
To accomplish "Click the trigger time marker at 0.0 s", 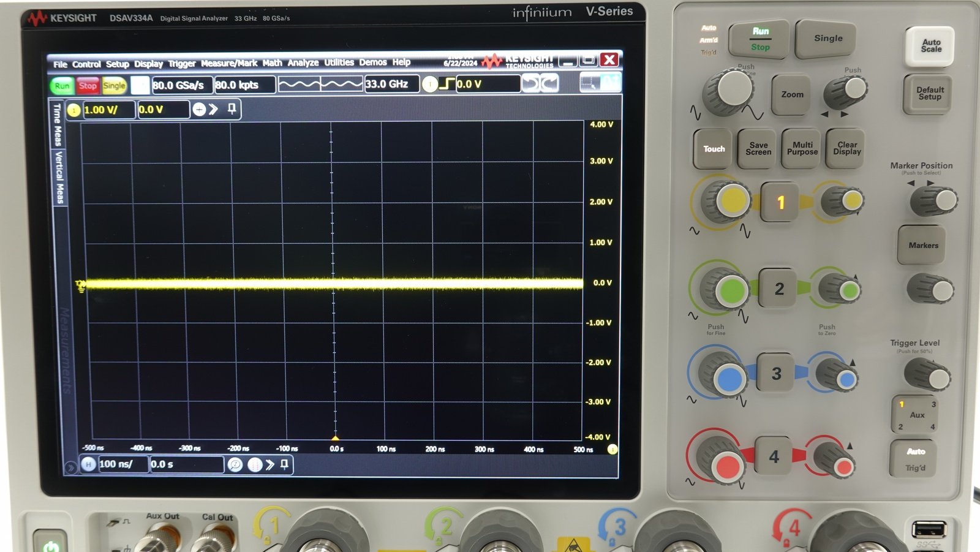I will coord(335,437).
